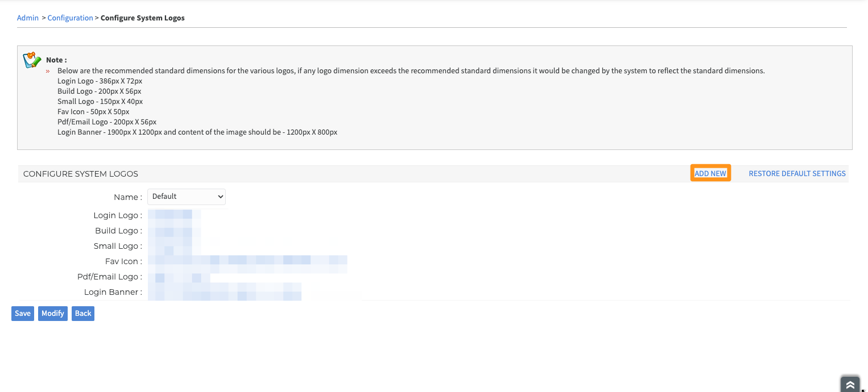The width and height of the screenshot is (868, 392).
Task: Click the Save button
Action: point(23,314)
